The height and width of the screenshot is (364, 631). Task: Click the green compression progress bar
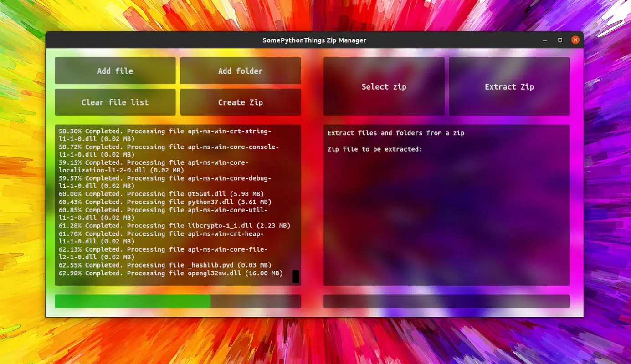178,301
